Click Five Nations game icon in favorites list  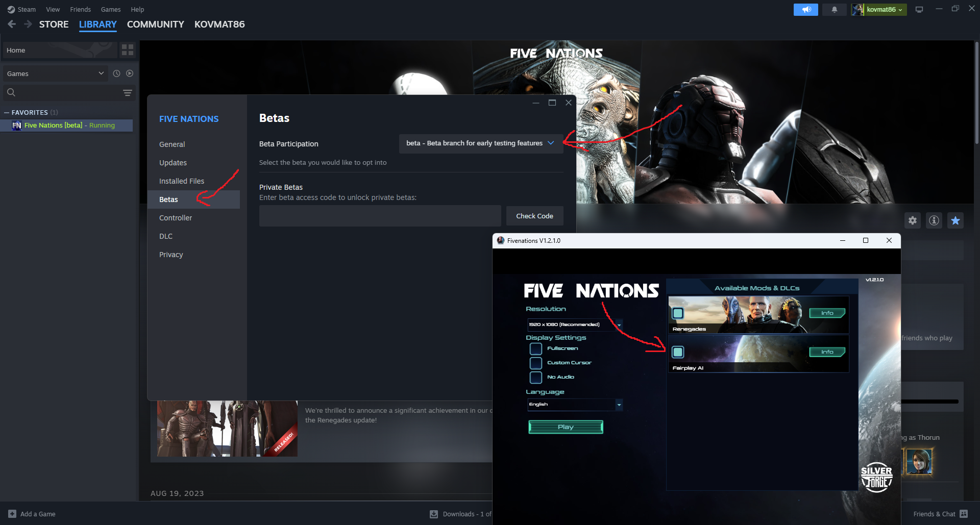pos(17,126)
